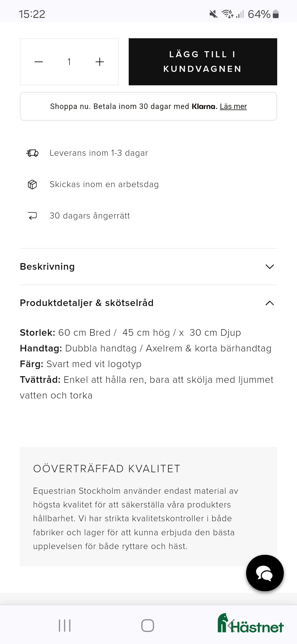Open the chat bubble in the corner

[265, 573]
